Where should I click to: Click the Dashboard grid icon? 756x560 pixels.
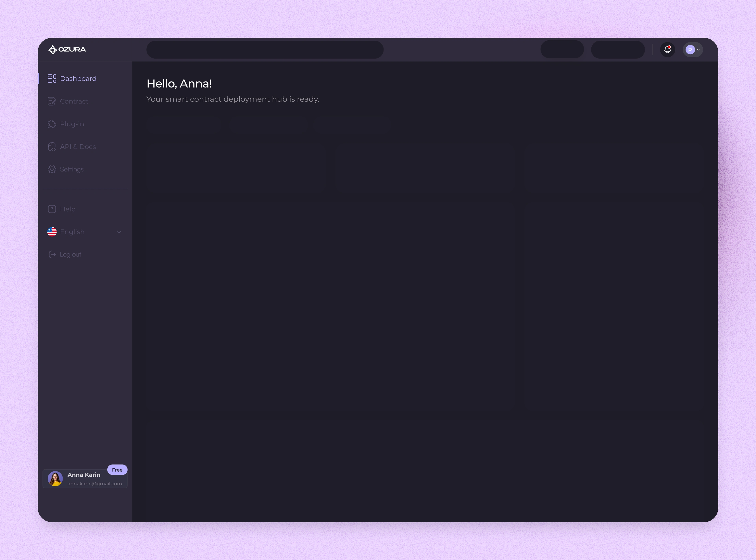click(x=52, y=79)
